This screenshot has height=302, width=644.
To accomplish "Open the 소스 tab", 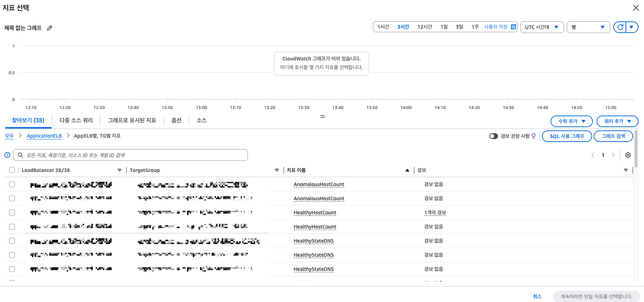I will (x=201, y=120).
